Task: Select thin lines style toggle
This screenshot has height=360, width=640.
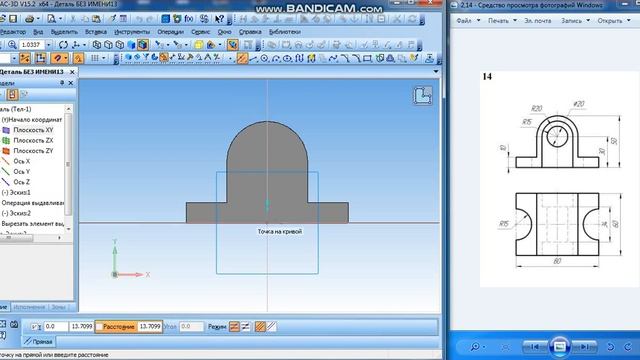Action: pos(271,327)
